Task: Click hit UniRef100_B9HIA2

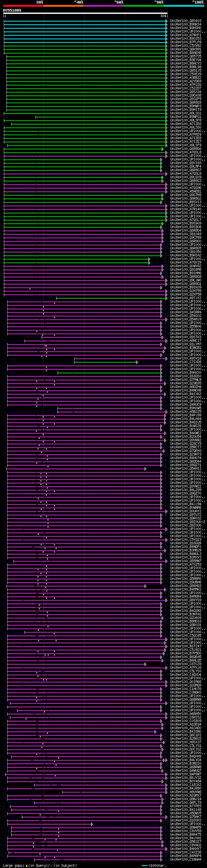Action: (x=186, y=256)
